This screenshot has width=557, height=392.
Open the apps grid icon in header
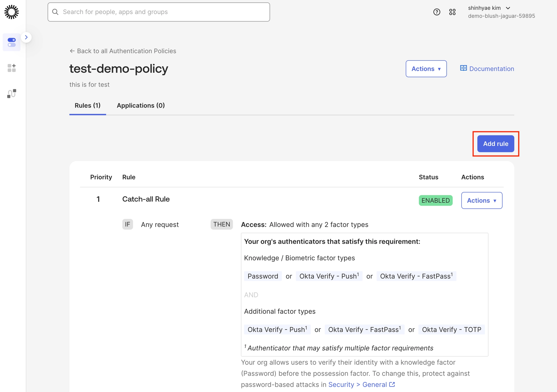point(452,12)
